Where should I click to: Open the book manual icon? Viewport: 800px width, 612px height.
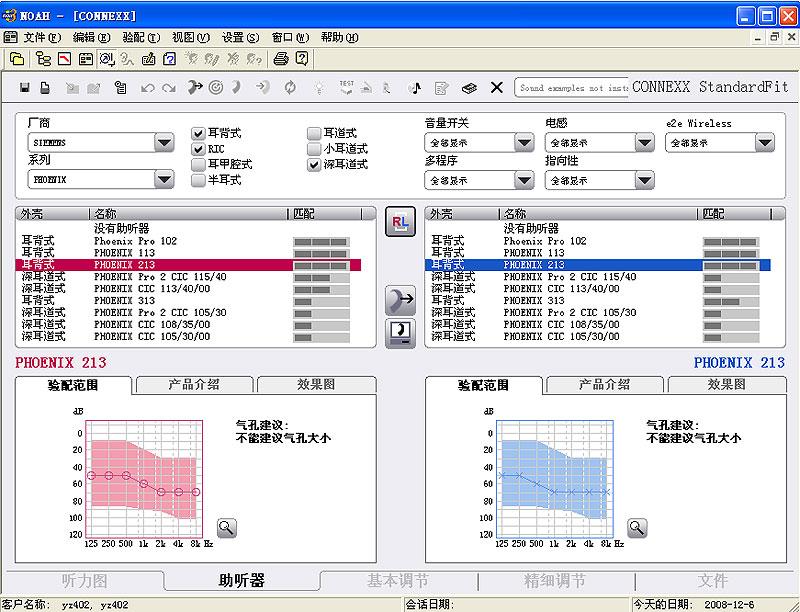469,88
